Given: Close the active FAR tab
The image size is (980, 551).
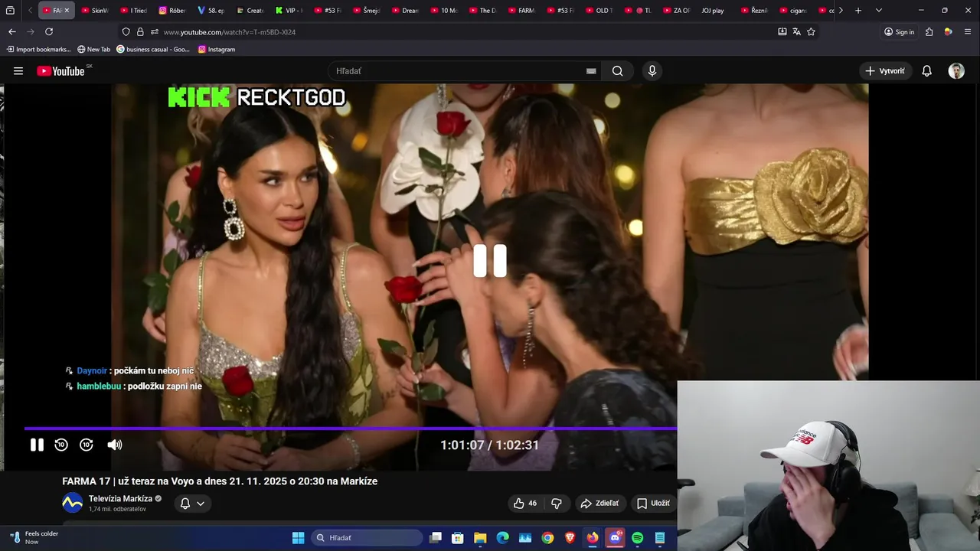Looking at the screenshot, I should pos(67,11).
